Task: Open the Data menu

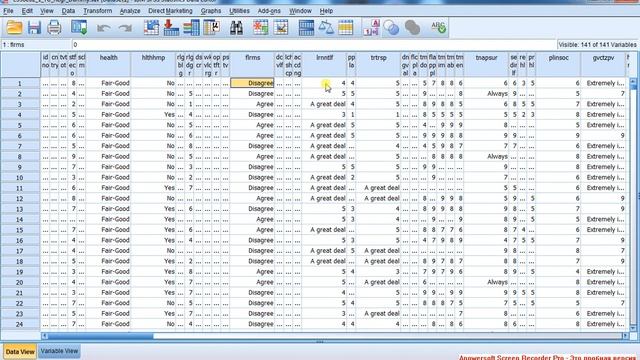Action: pos(68,11)
